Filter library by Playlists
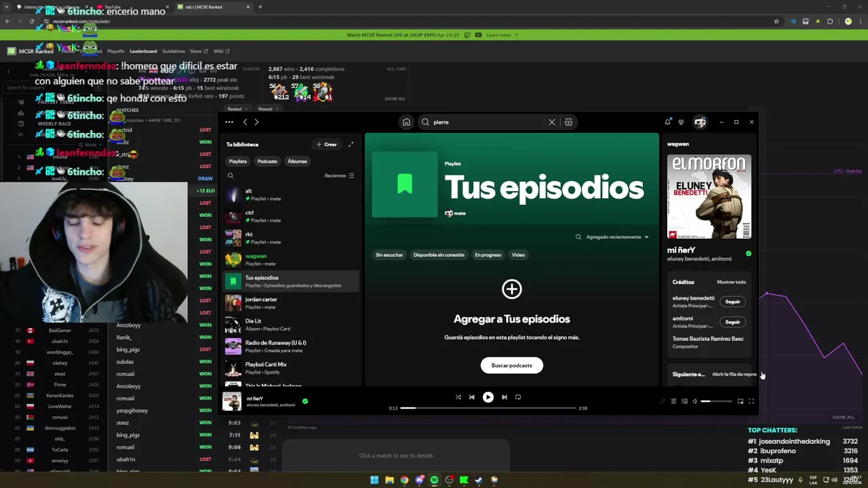This screenshot has width=868, height=488. (x=238, y=161)
